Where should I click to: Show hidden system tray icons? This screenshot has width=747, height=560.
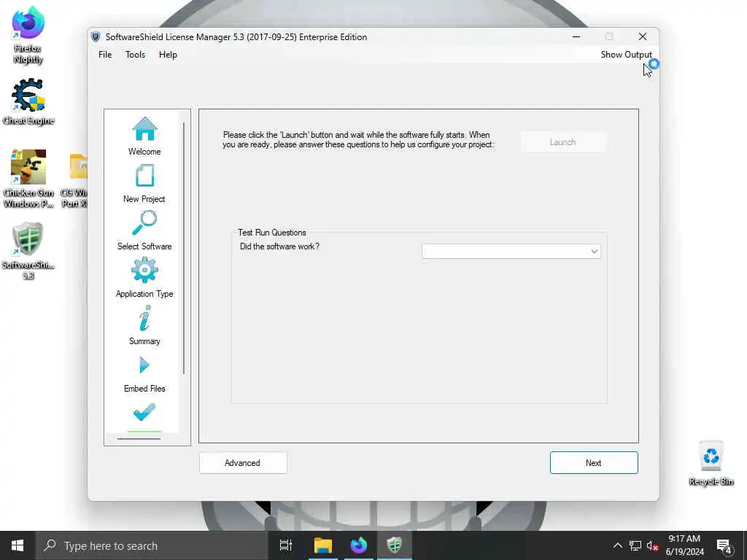coord(617,545)
